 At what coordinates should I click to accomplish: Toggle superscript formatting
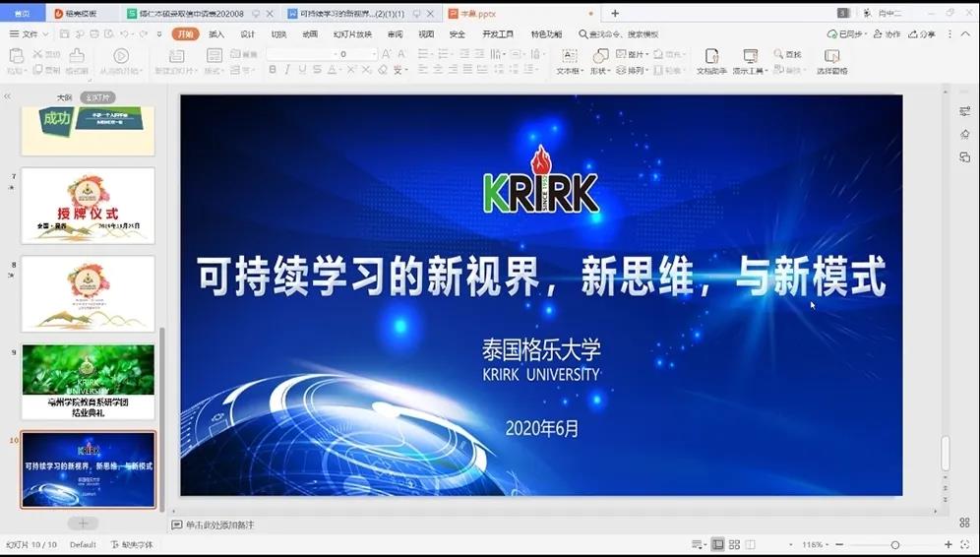[x=354, y=70]
